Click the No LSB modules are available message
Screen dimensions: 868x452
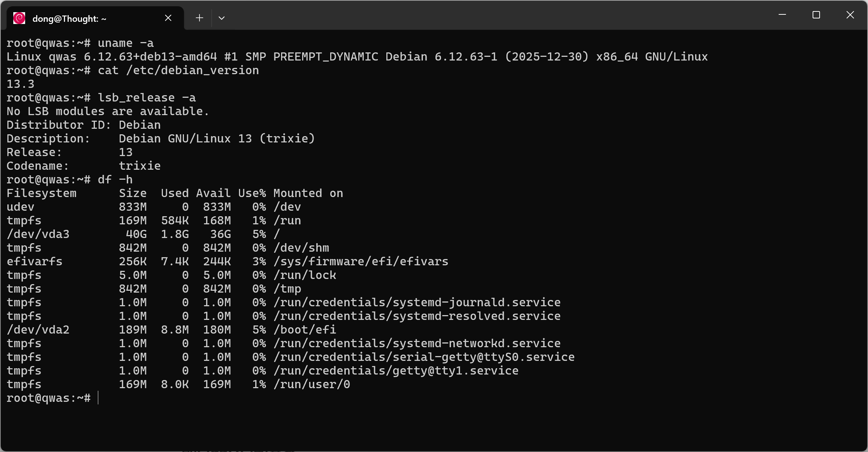click(107, 111)
